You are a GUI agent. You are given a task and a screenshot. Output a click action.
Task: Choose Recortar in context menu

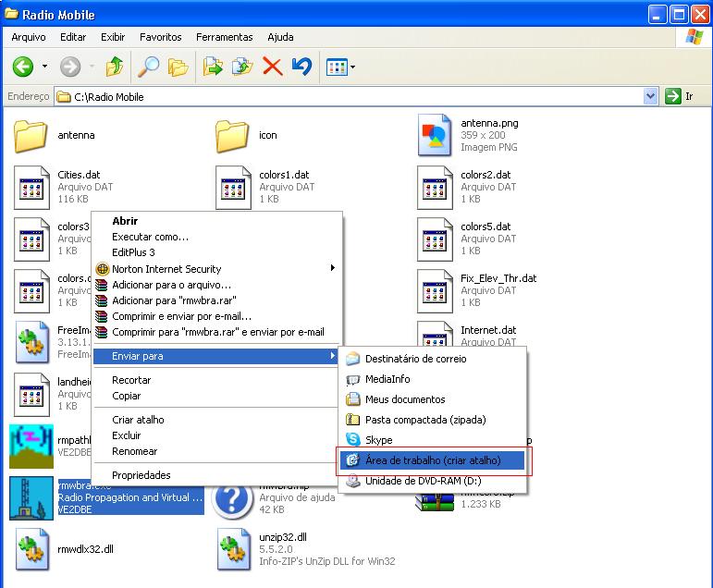[x=215, y=380]
